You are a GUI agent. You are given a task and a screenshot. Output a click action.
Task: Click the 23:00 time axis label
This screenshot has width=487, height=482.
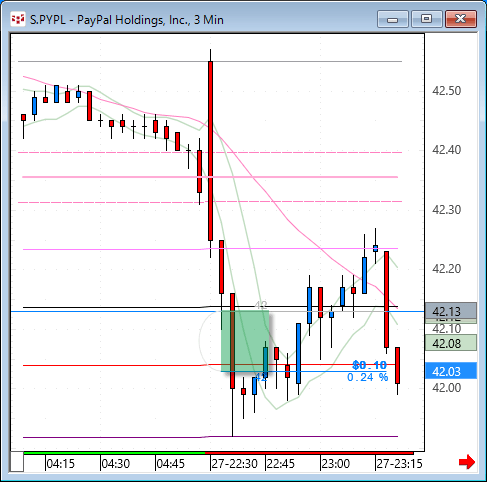pyautogui.click(x=336, y=464)
